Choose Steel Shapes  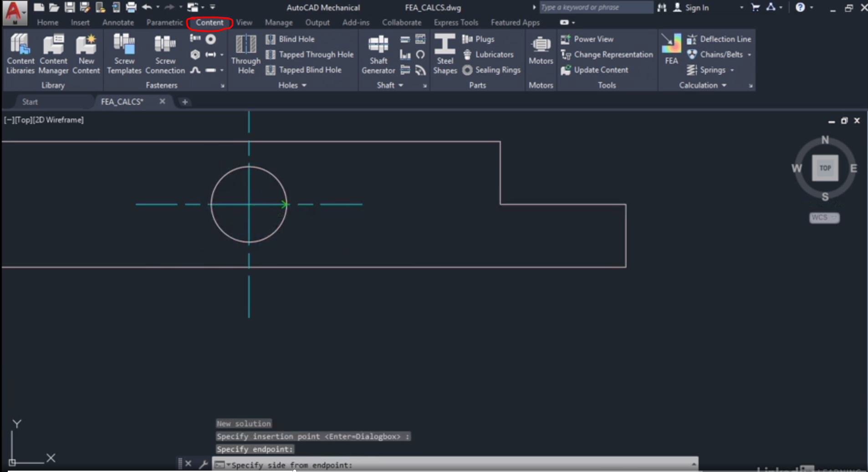point(445,54)
